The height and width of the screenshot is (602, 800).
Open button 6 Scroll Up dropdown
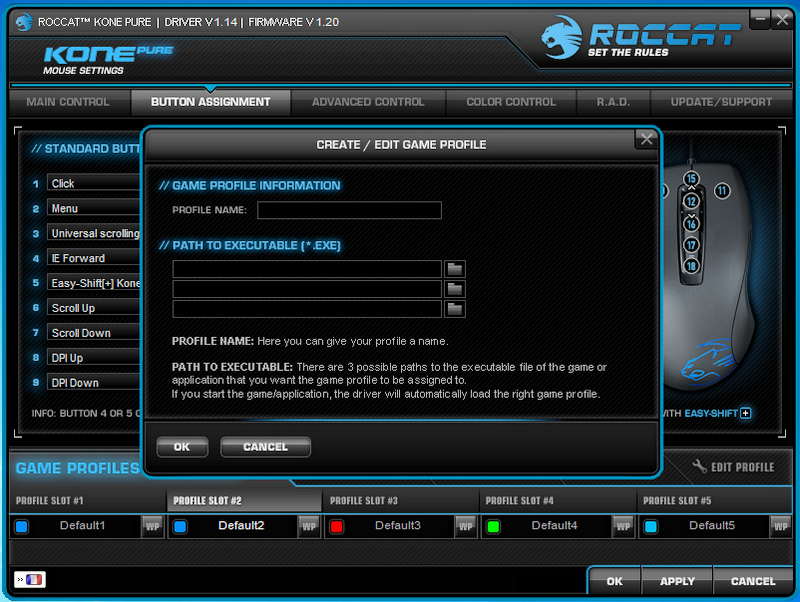click(94, 308)
